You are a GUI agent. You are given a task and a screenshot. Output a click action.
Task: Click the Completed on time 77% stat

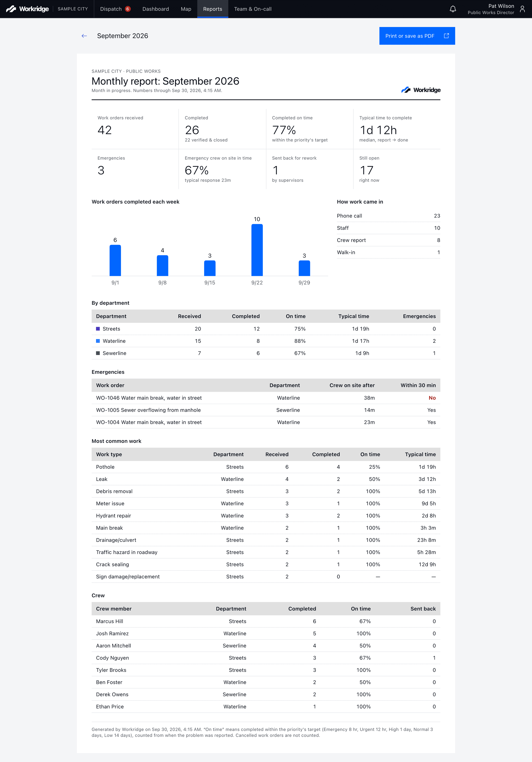tap(284, 130)
